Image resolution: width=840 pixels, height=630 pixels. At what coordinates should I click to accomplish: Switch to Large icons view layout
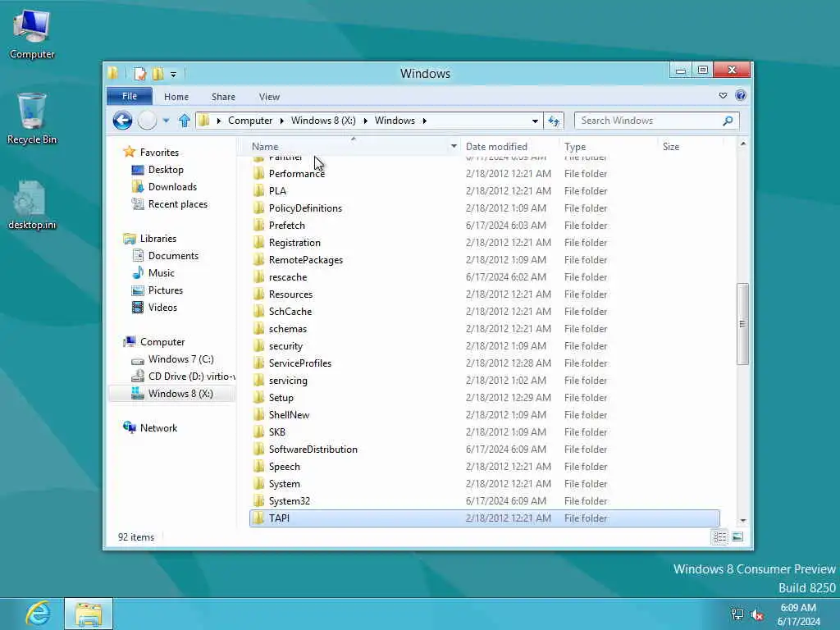pyautogui.click(x=737, y=536)
